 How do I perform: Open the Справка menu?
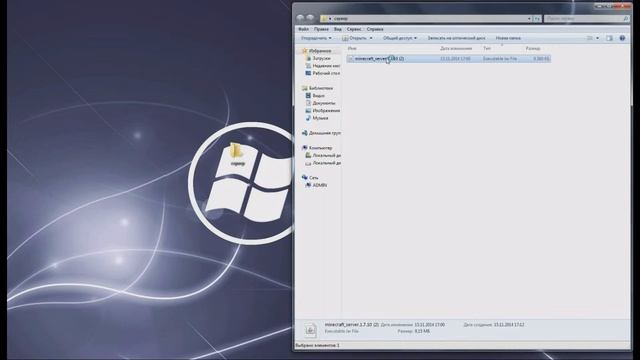375,29
